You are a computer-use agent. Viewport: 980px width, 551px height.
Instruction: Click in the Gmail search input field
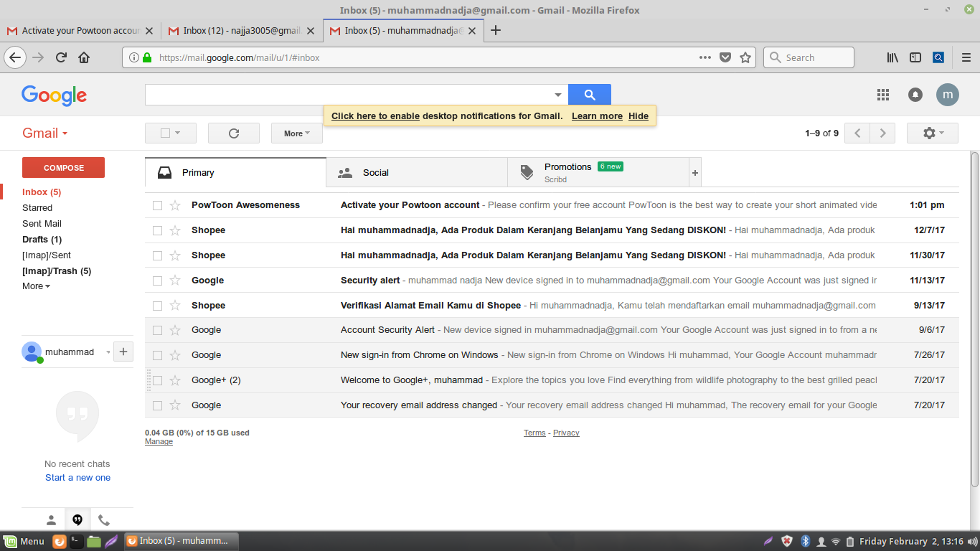point(348,95)
